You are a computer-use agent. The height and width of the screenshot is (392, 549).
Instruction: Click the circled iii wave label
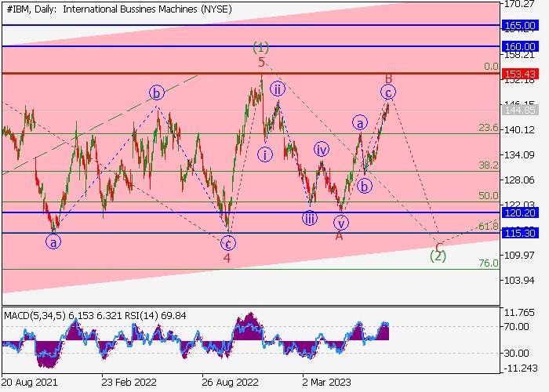[310, 219]
